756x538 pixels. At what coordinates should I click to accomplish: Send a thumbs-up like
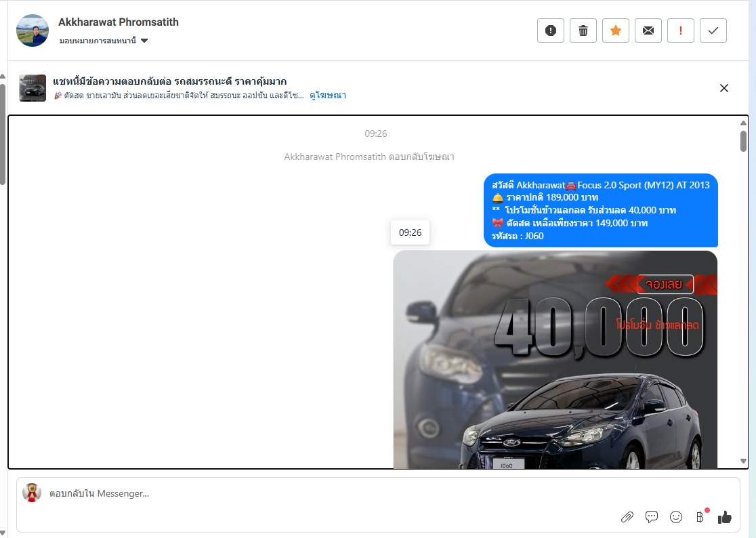tap(725, 517)
